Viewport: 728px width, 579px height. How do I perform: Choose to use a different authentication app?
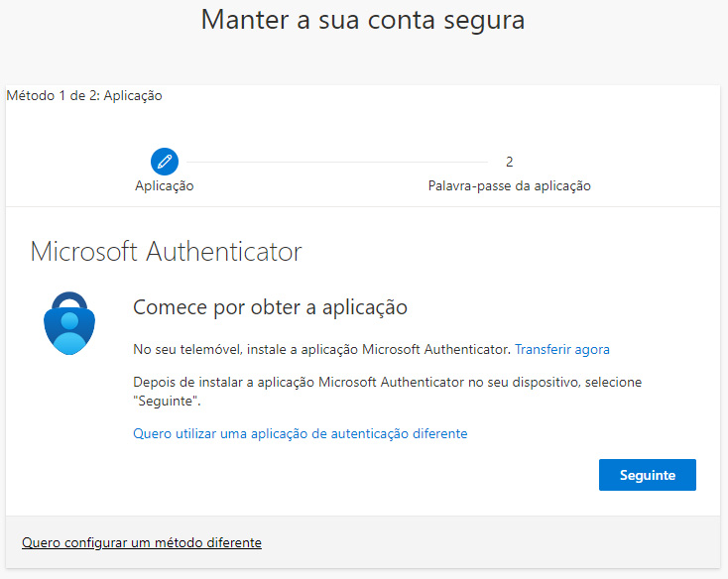(x=300, y=433)
